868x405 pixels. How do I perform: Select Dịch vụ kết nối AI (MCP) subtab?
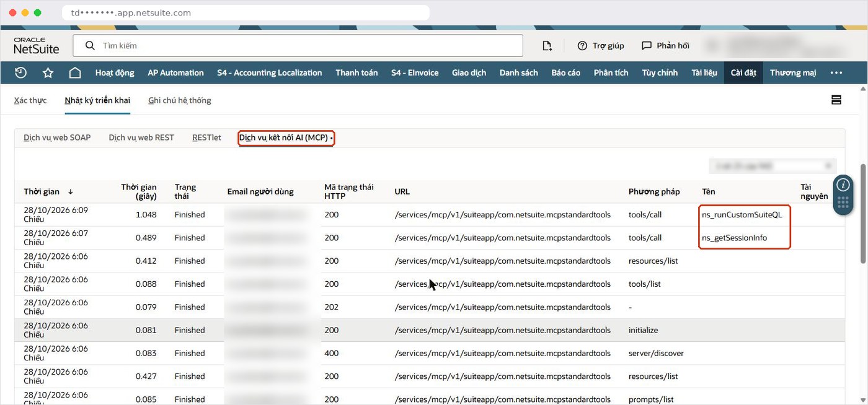(285, 137)
